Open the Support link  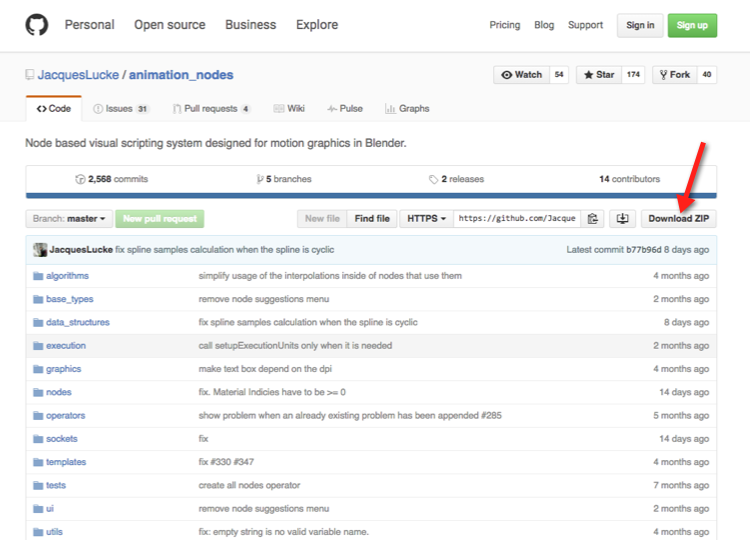585,25
